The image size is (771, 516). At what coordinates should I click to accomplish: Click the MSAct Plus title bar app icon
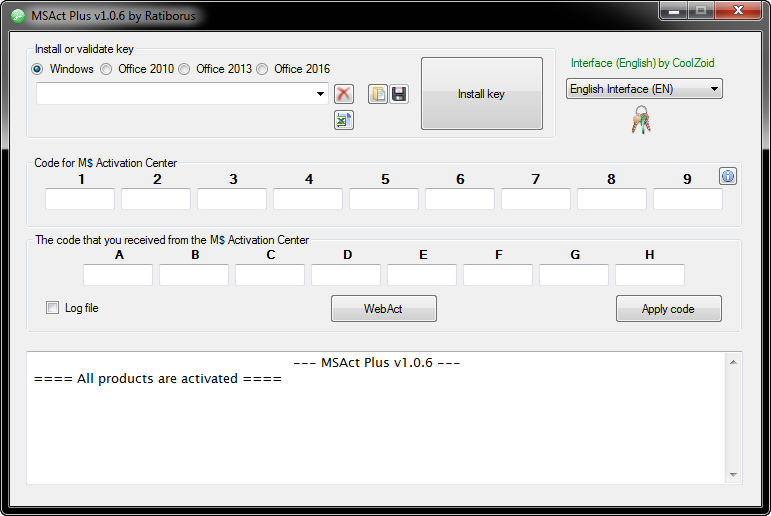tap(18, 16)
